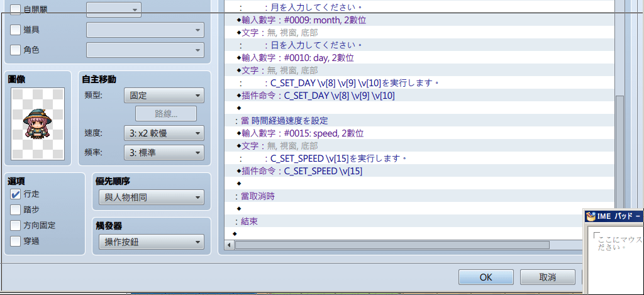Open the 速度 dropdown showing x2 較慢

pyautogui.click(x=164, y=133)
